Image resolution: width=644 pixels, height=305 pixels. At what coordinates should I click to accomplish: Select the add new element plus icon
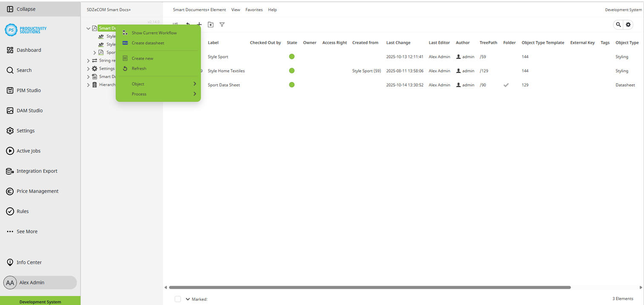[x=199, y=25]
